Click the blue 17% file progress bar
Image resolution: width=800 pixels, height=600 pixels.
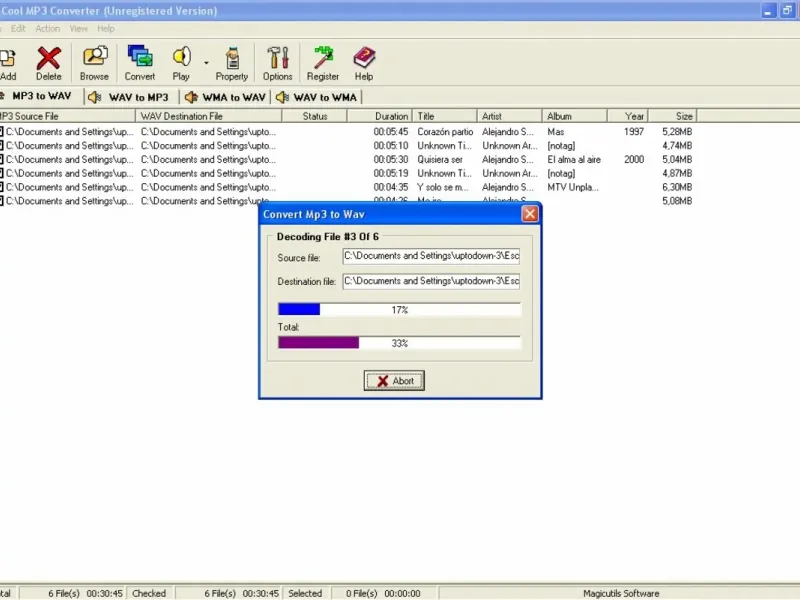pos(399,309)
